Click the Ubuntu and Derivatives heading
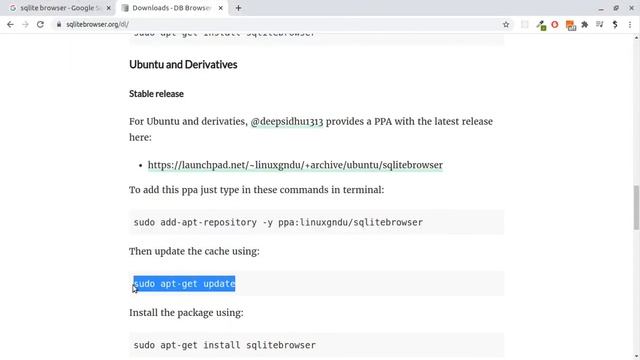Image resolution: width=640 pixels, height=360 pixels. pyautogui.click(x=183, y=64)
